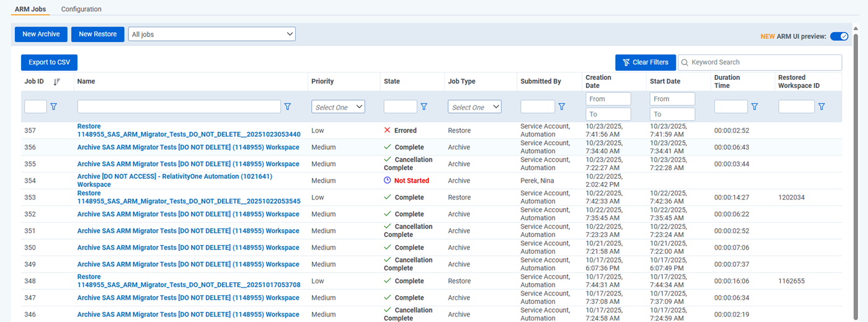868x322 pixels.
Task: Click the New Restore button
Action: coord(98,35)
